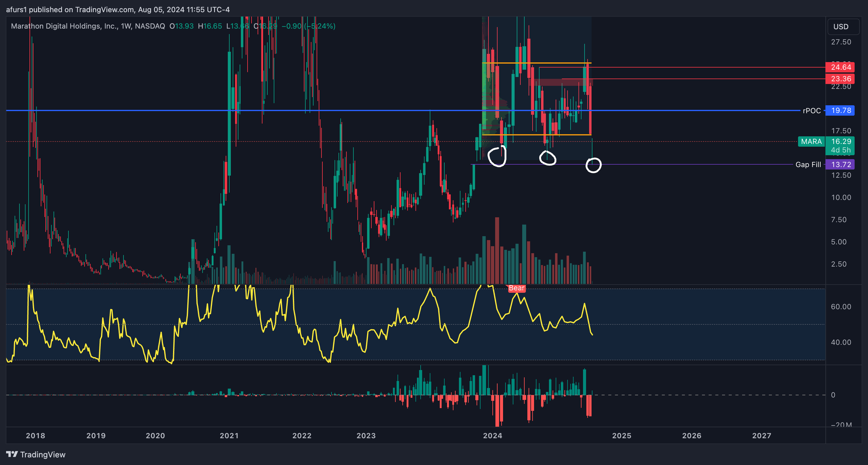Image resolution: width=868 pixels, height=465 pixels.
Task: Select the Gap Fill line label
Action: [x=808, y=165]
